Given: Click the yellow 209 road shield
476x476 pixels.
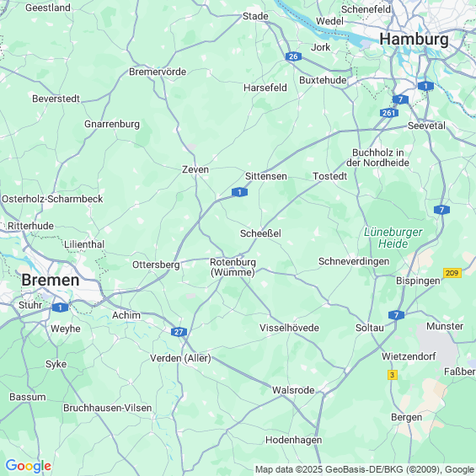Looking at the screenshot, I should pos(452,273).
